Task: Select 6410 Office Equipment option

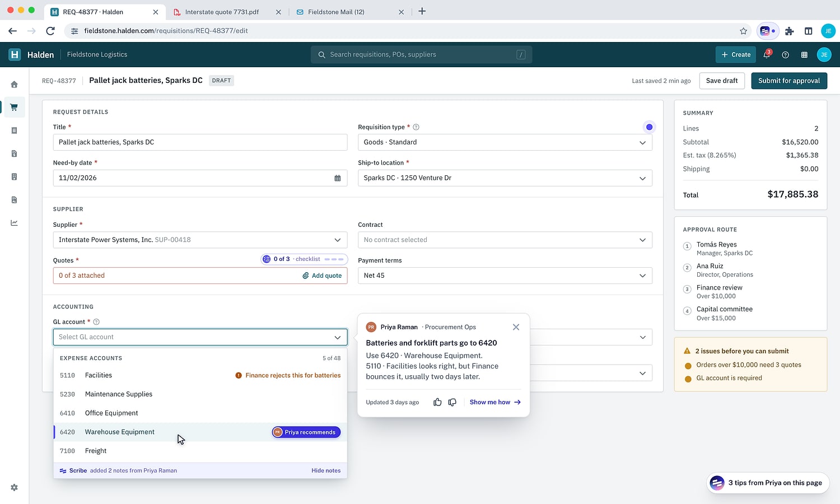Action: tap(200, 413)
